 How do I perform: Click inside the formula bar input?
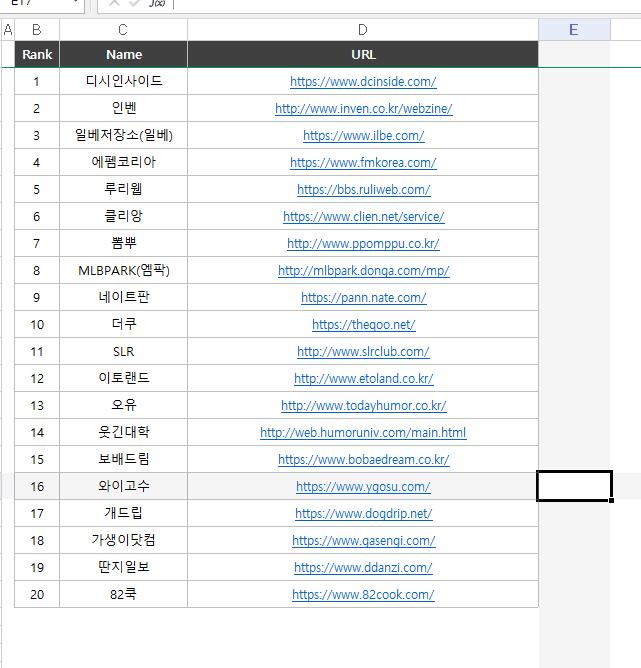coord(400,4)
